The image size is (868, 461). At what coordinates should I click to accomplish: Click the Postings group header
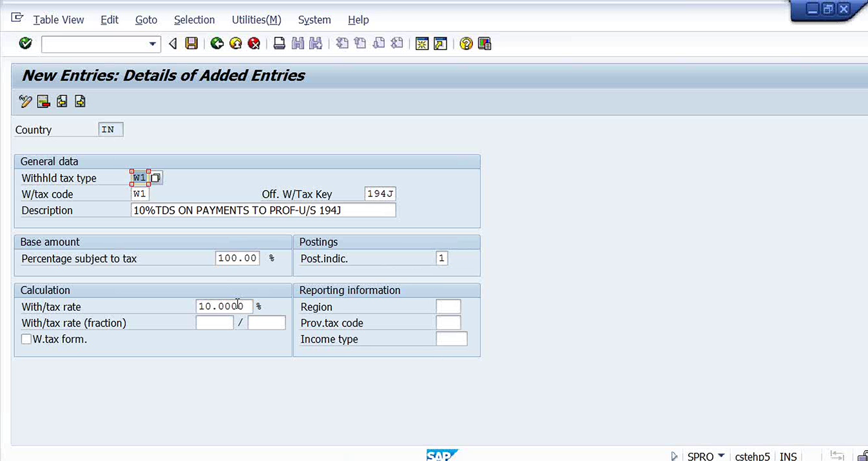(x=387, y=242)
